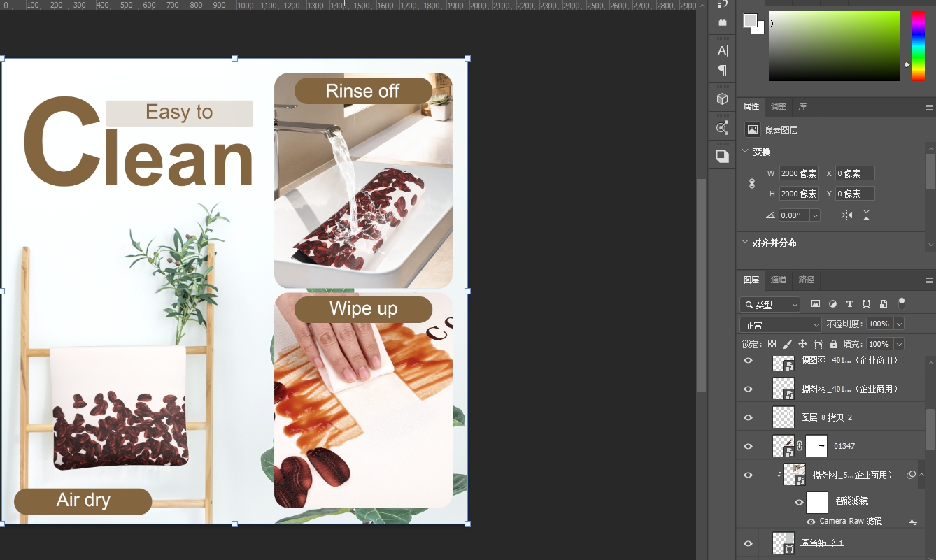Filter layers by text type icon
This screenshot has height=560, width=936.
coord(849,304)
